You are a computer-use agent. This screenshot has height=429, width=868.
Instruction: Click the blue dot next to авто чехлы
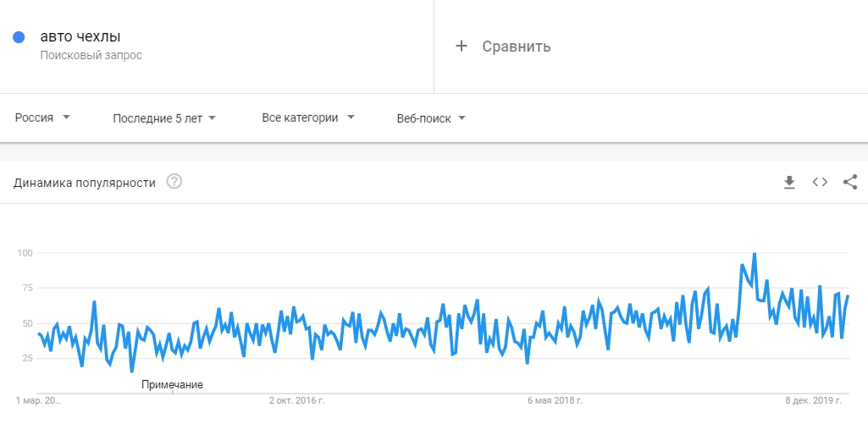19,37
